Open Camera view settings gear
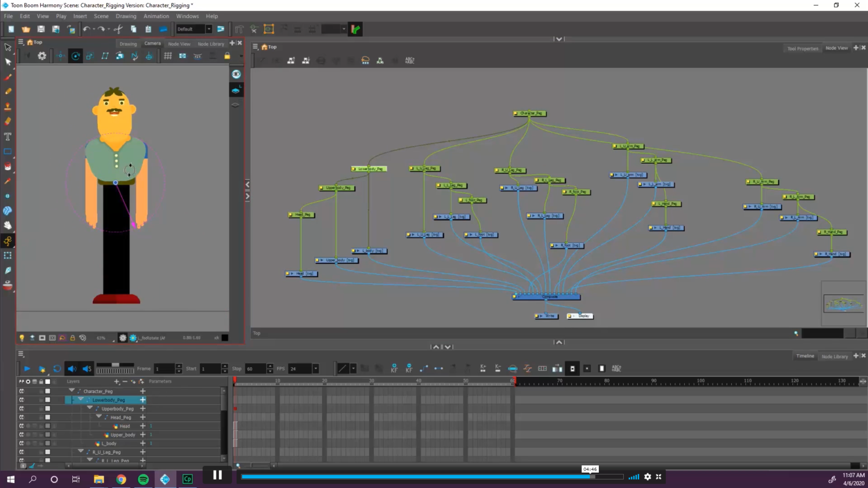The height and width of the screenshot is (488, 868). (42, 56)
